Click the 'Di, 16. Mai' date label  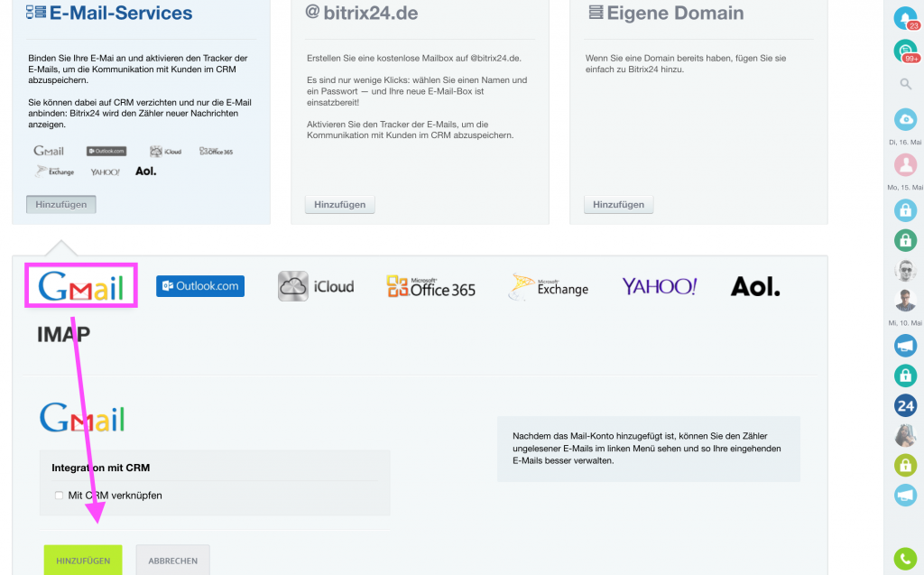(905, 142)
